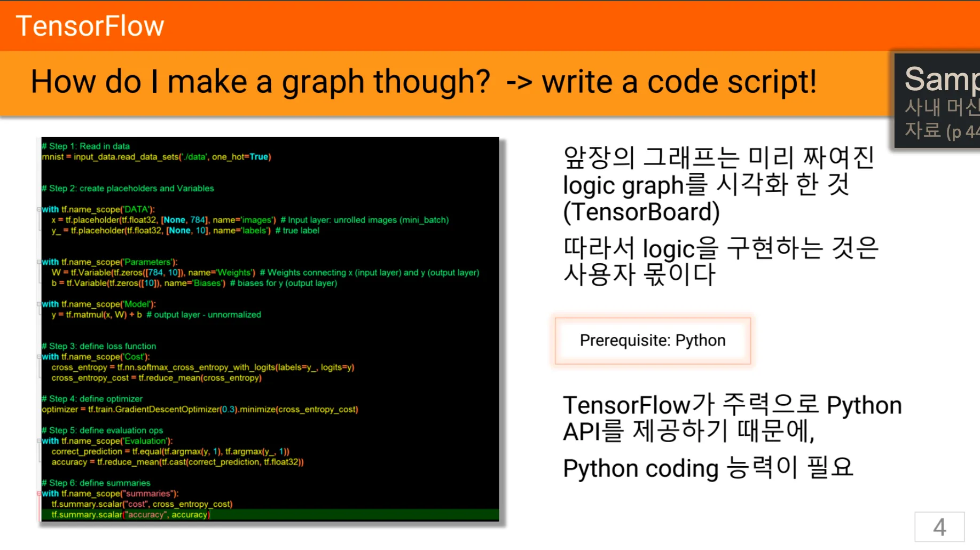This screenshot has height=550, width=980.
Task: Click the GradientDescentOptimizer code line
Action: 200,410
